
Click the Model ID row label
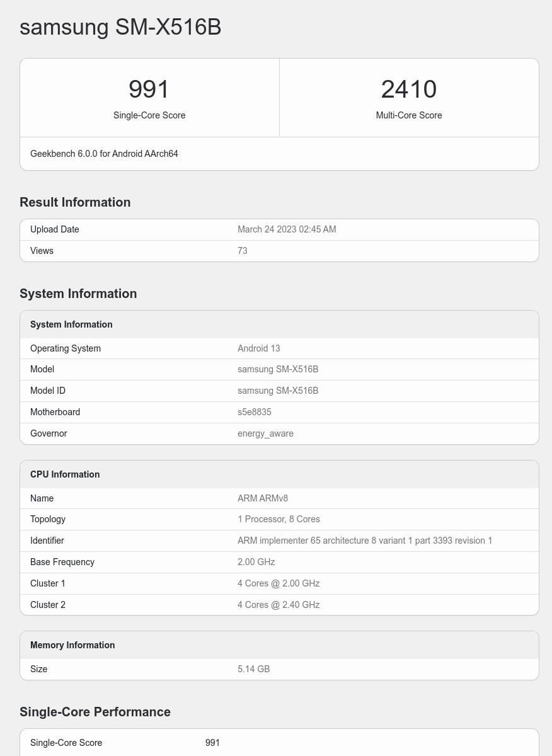[48, 391]
